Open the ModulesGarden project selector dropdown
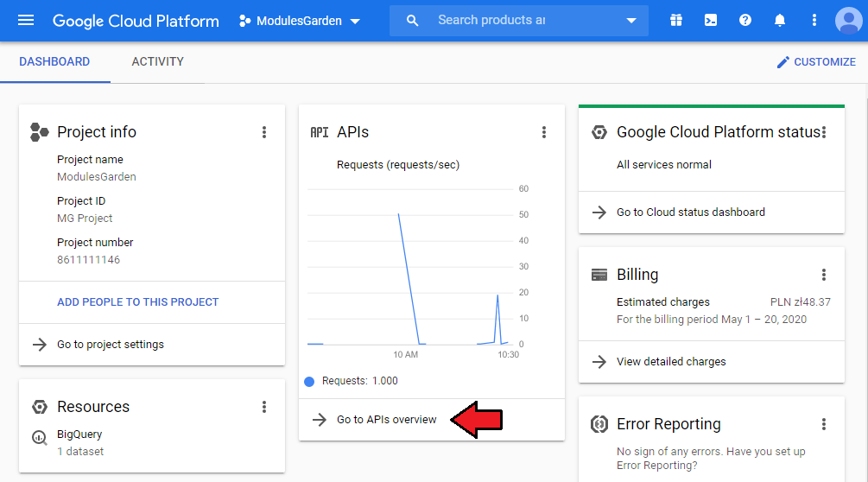 coord(300,21)
